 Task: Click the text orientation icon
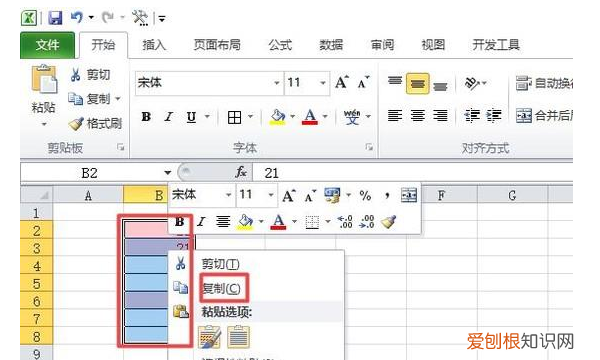(472, 83)
